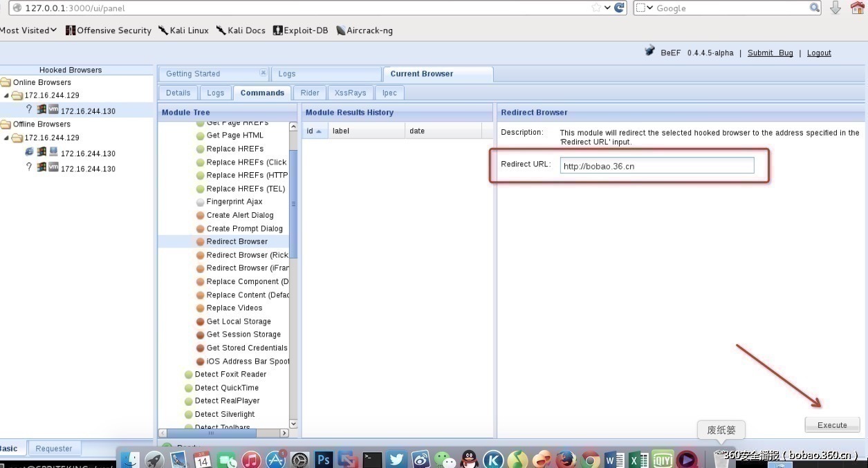The height and width of the screenshot is (468, 868).
Task: Collapse offline 172.16.244.129 folder node
Action: pyautogui.click(x=7, y=138)
